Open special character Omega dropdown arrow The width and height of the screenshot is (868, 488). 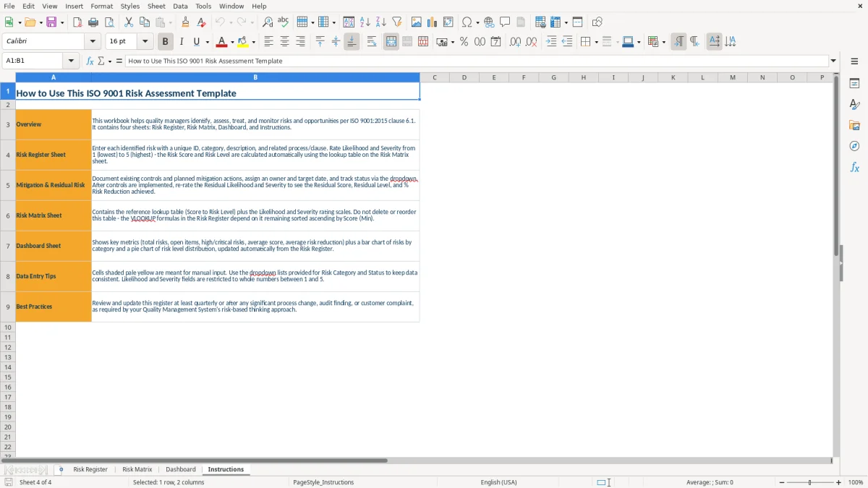[x=478, y=22]
